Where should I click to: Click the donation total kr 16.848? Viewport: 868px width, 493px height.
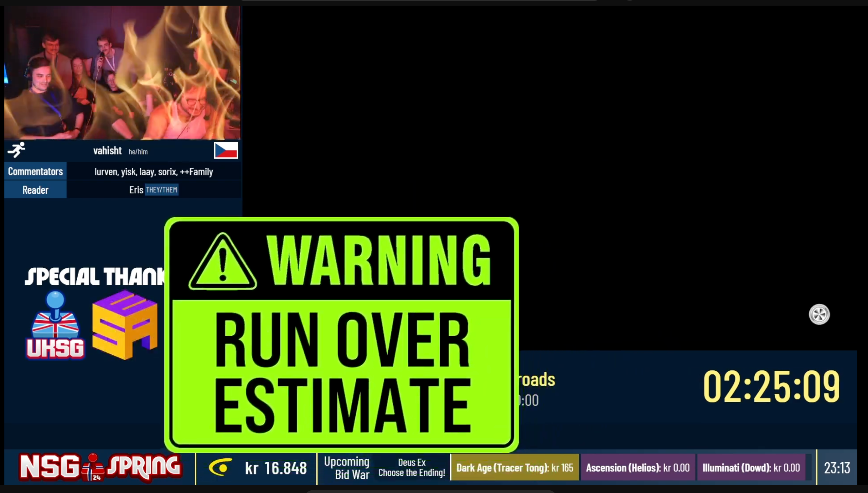(276, 468)
